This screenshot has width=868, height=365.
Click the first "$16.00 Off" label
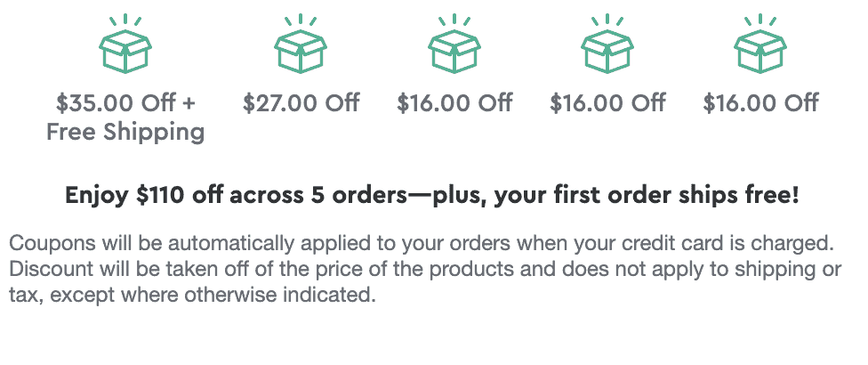[x=454, y=103]
